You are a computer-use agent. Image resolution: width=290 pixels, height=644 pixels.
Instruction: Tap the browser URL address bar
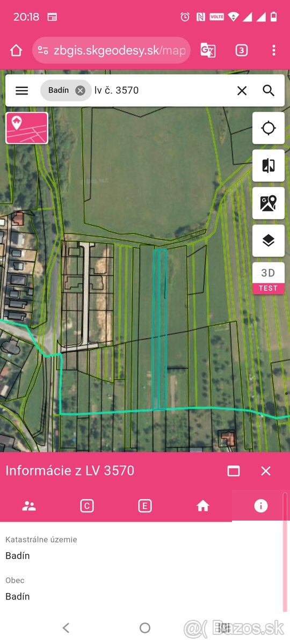[112, 50]
